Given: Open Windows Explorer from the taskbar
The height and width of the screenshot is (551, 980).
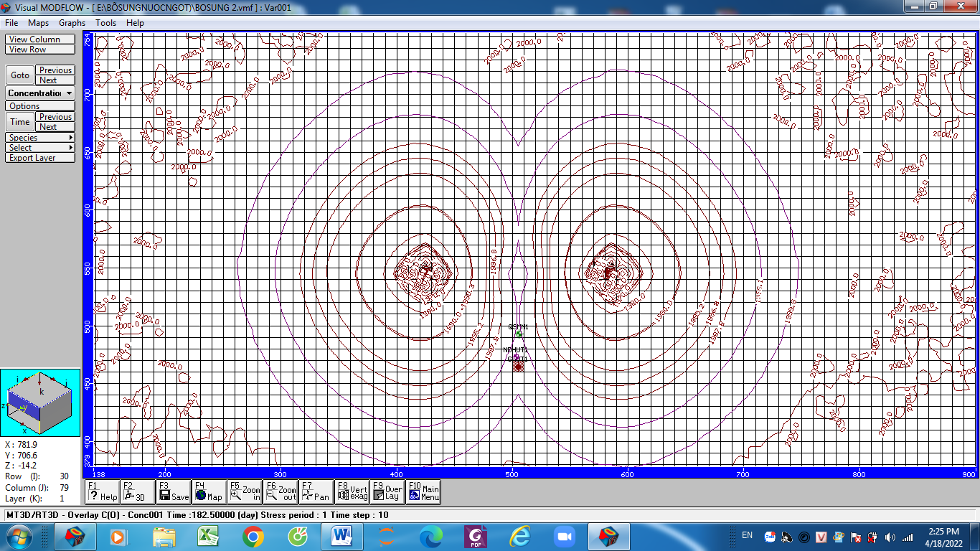Looking at the screenshot, I should 164,536.
